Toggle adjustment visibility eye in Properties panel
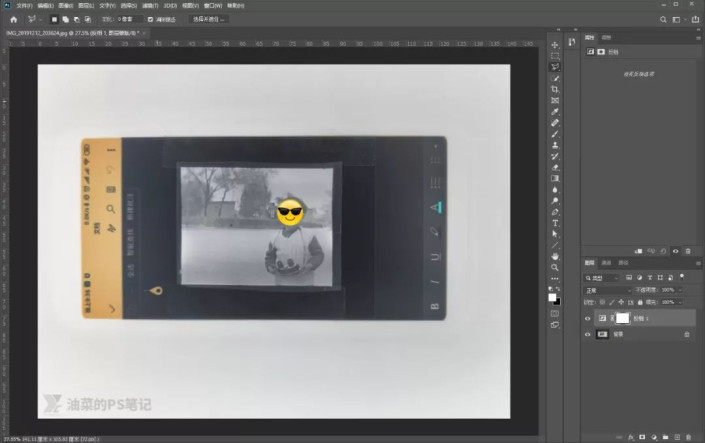This screenshot has height=443, width=705. point(675,251)
